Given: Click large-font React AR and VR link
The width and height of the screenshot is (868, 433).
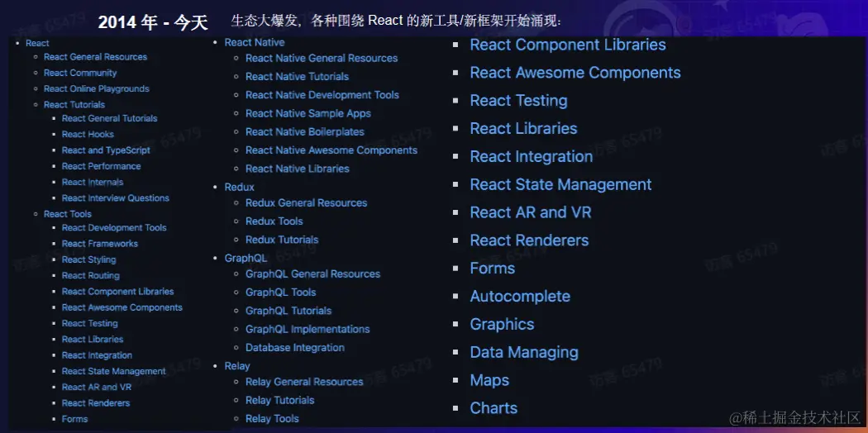Looking at the screenshot, I should (531, 212).
